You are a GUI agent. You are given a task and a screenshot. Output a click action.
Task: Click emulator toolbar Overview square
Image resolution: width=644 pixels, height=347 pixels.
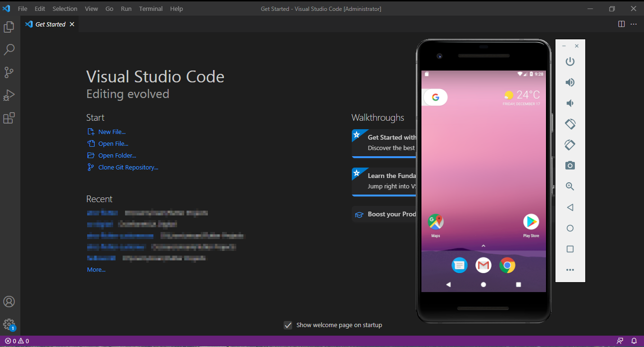coord(570,249)
